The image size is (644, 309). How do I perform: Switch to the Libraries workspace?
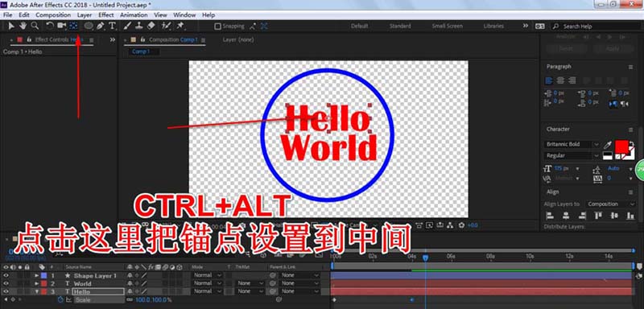(x=493, y=27)
